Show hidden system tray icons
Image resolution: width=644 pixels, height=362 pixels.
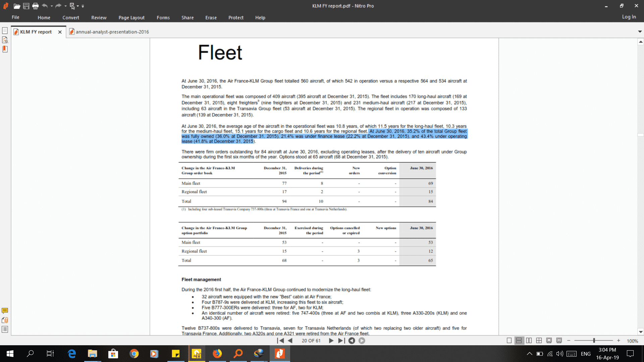(530, 354)
